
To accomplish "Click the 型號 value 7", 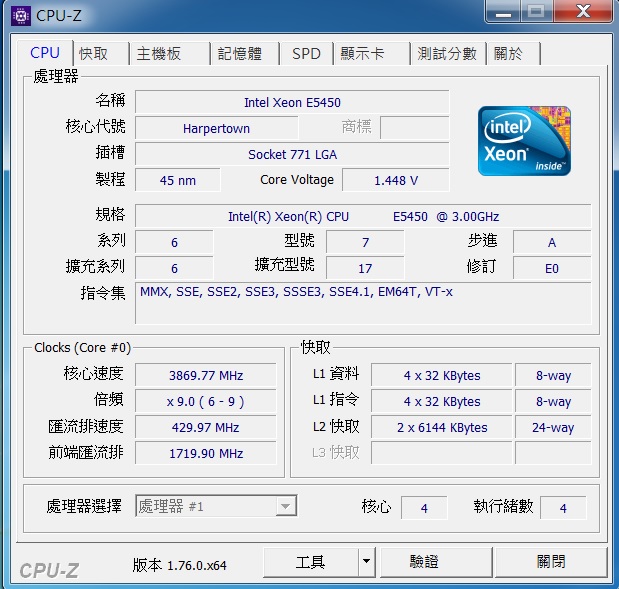I will pos(365,242).
